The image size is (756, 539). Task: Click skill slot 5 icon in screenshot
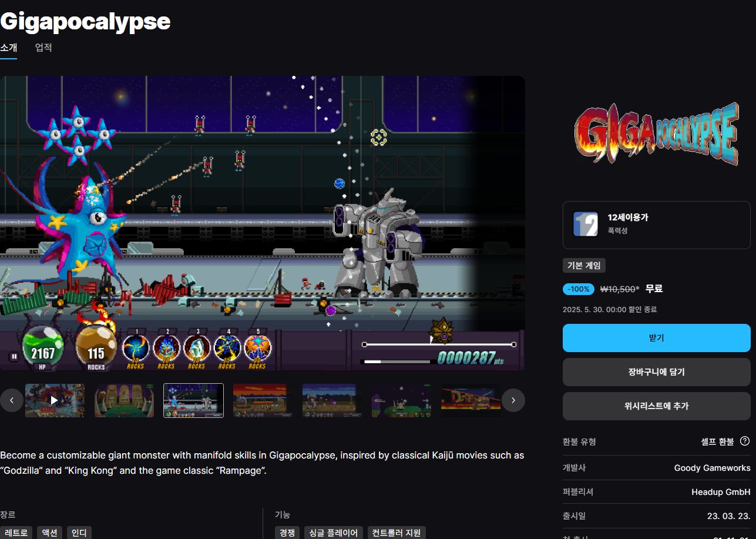click(x=257, y=347)
